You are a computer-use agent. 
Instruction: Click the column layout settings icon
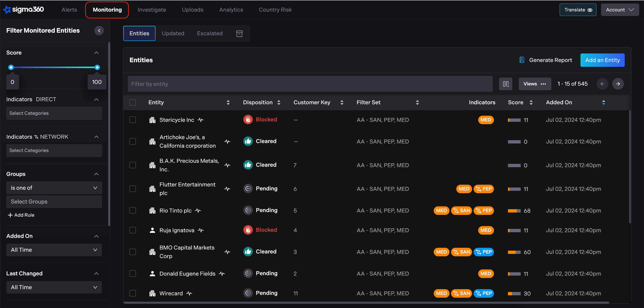point(506,84)
